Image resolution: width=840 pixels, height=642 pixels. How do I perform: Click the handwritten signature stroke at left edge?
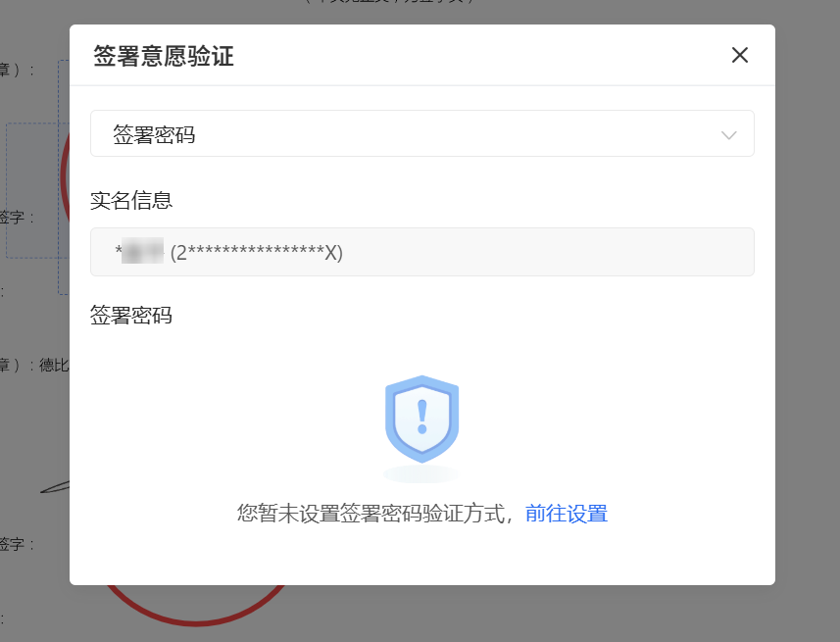tap(55, 487)
